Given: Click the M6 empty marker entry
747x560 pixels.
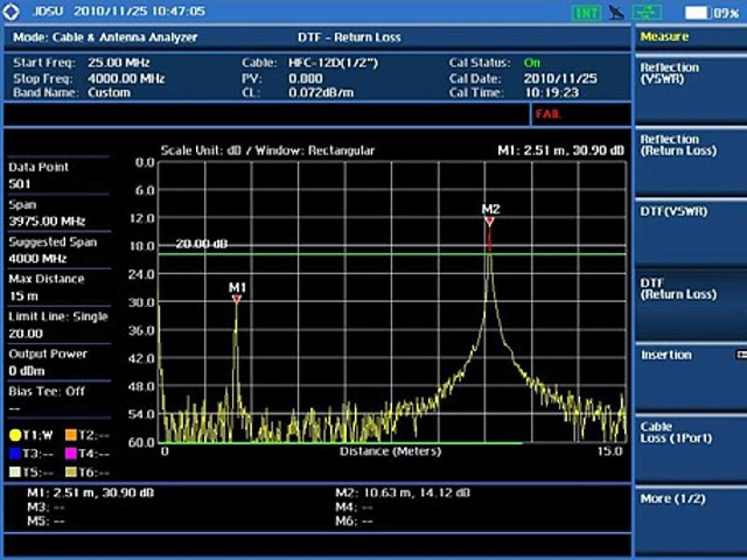Looking at the screenshot, I should point(354,521).
